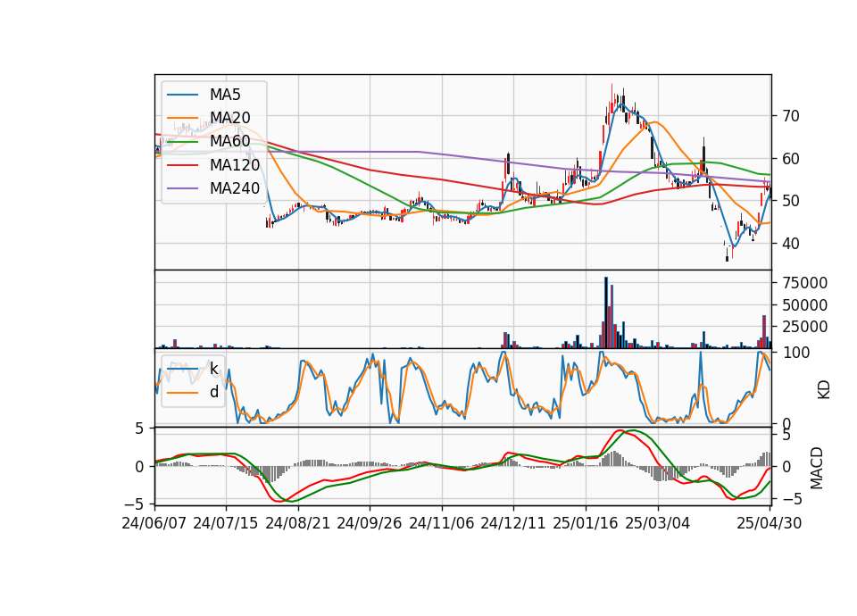Image resolution: width=857 pixels, height=616 pixels.
Task: Select the 24/08/21 date label
Action: coord(298,523)
